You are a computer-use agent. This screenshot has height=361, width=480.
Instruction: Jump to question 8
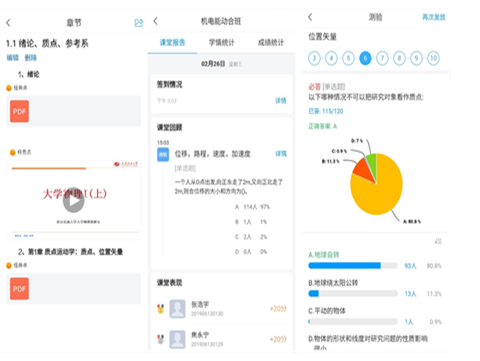pyautogui.click(x=399, y=58)
